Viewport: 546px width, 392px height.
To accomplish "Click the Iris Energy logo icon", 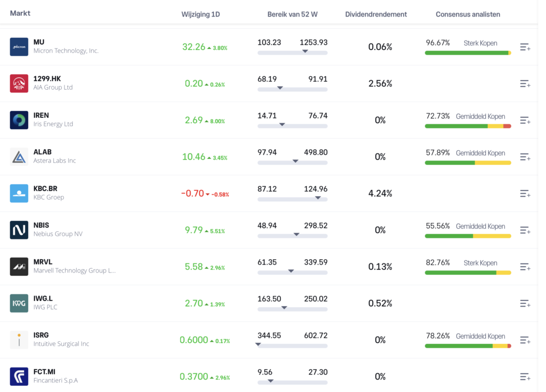I will (19, 120).
